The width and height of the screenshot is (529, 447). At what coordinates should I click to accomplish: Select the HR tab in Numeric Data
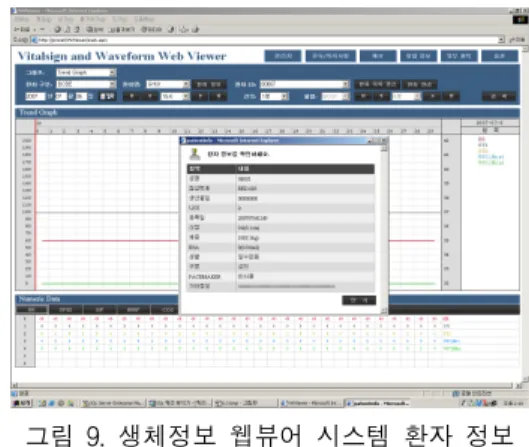coord(31,309)
